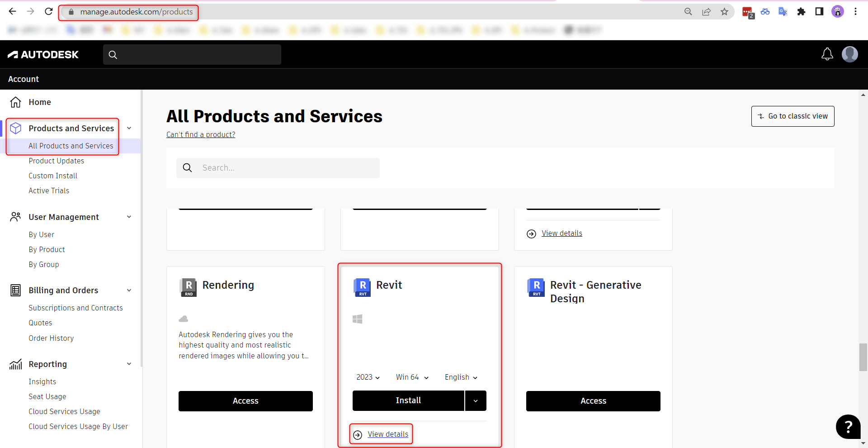Open Order History
The width and height of the screenshot is (868, 448).
coord(51,338)
